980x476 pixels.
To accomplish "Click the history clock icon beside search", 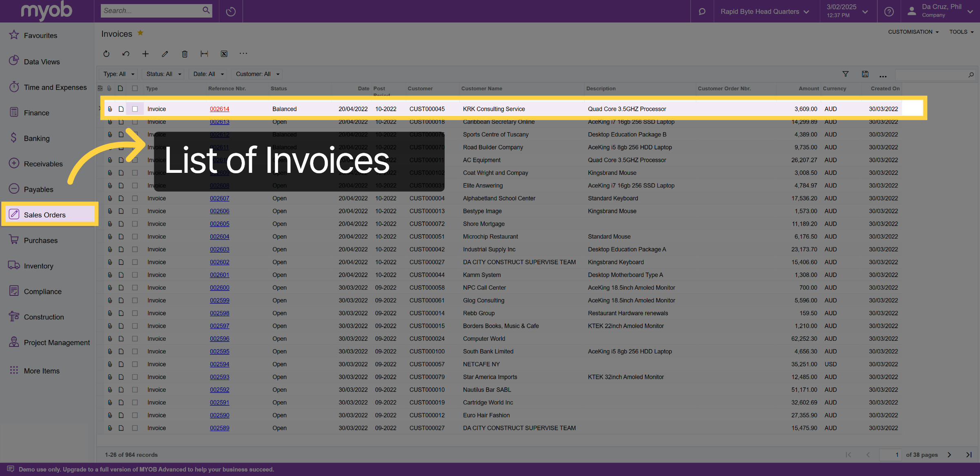I will coord(231,11).
